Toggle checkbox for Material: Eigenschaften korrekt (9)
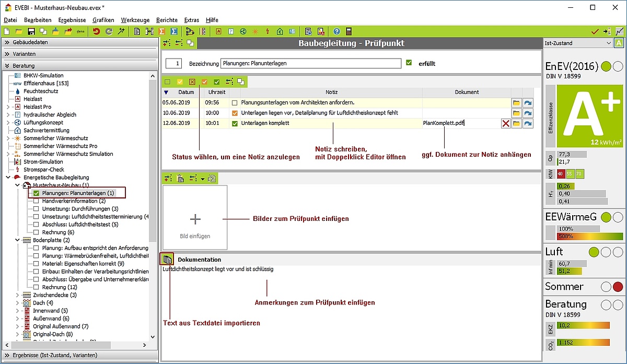This screenshot has width=627, height=364. coord(37,263)
